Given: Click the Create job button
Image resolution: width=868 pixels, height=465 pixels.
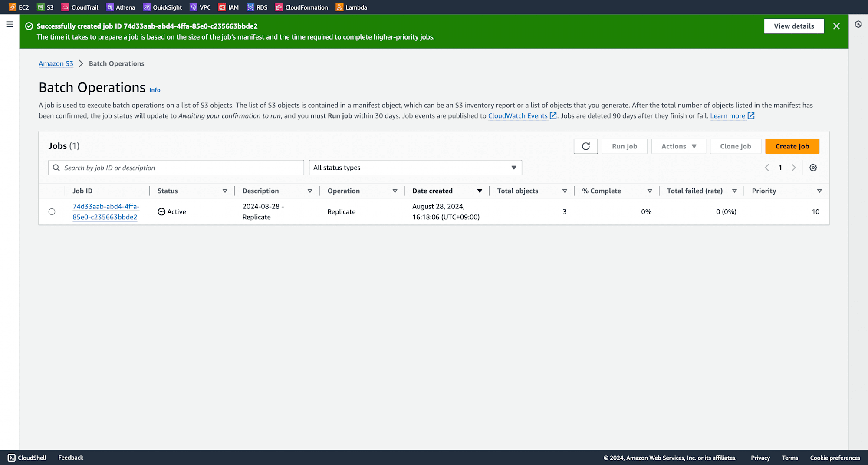Looking at the screenshot, I should [792, 146].
